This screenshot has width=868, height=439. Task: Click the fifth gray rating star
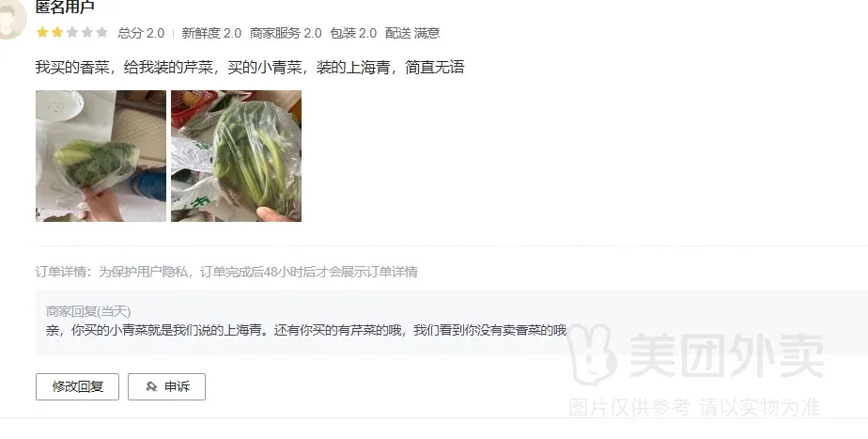[x=101, y=32]
